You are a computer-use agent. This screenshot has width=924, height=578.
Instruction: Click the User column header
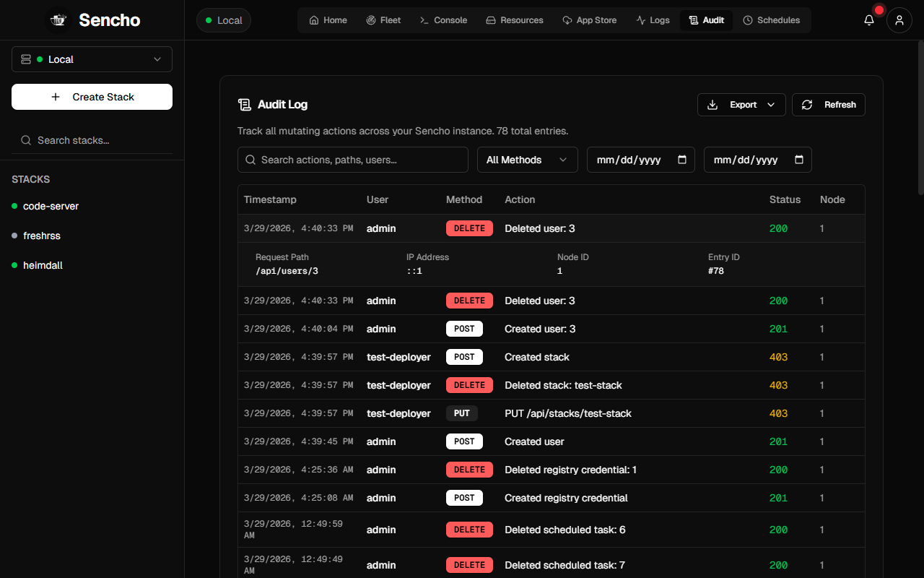(378, 199)
